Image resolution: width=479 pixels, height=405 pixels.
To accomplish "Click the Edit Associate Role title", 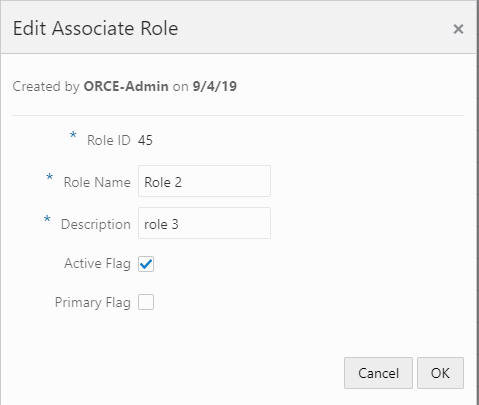I will coord(95,28).
